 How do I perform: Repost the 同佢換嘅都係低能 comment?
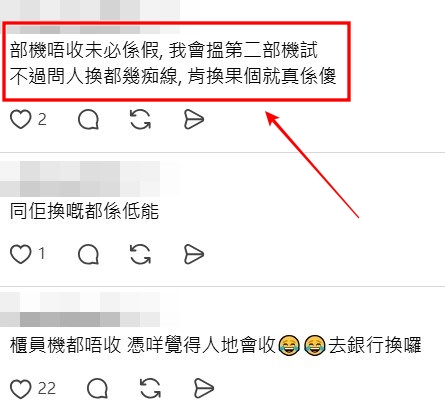point(140,254)
